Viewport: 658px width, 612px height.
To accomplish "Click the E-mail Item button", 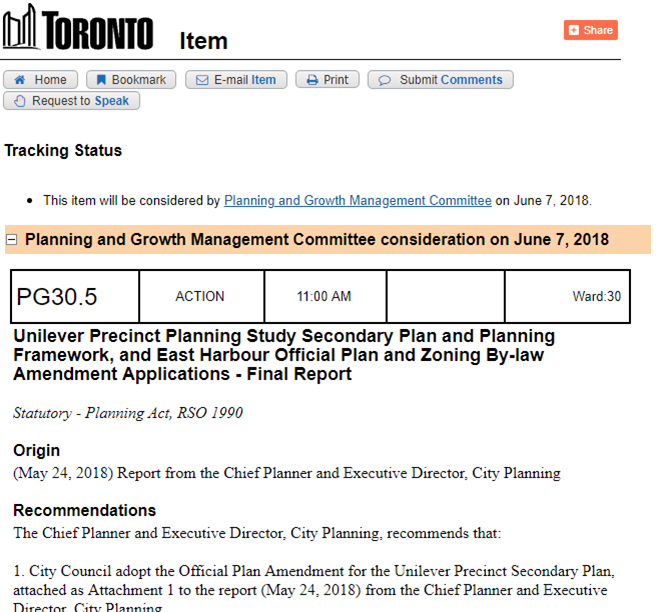I will click(x=236, y=80).
